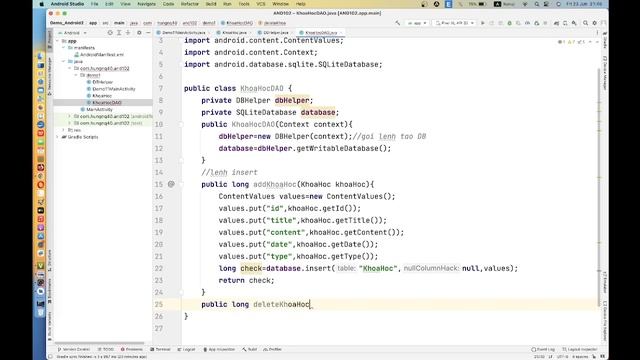Open Search Everywhere magnifier in toolbar
The width and height of the screenshot is (640, 360).
tap(585, 23)
